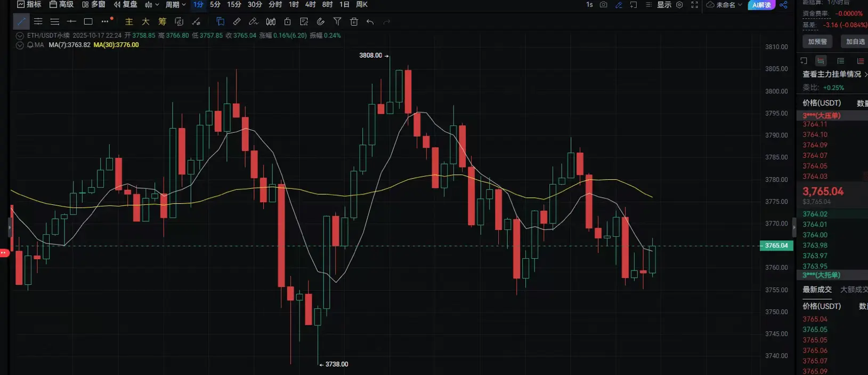Toggle sell-orders-only order book view
The image size is (868, 375).
861,61
